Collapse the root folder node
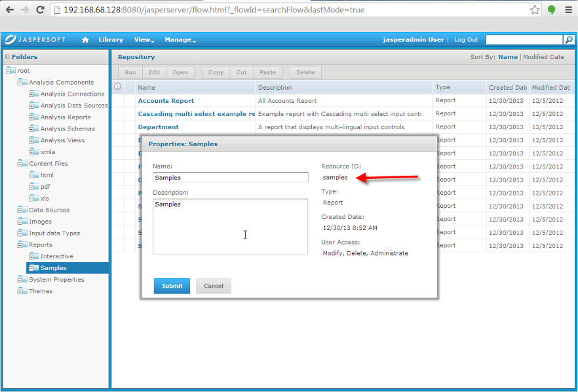The width and height of the screenshot is (578, 392). click(x=7, y=71)
